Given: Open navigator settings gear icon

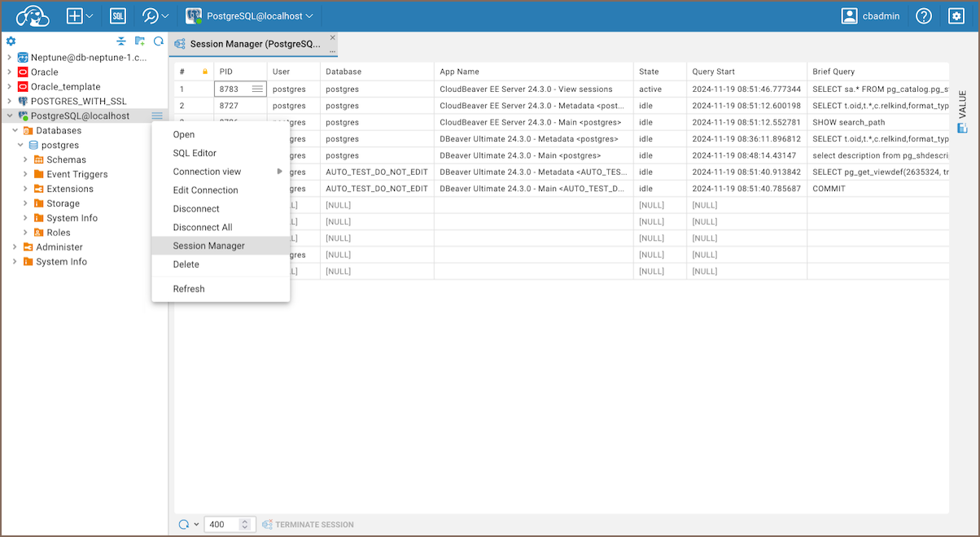Looking at the screenshot, I should point(11,41).
